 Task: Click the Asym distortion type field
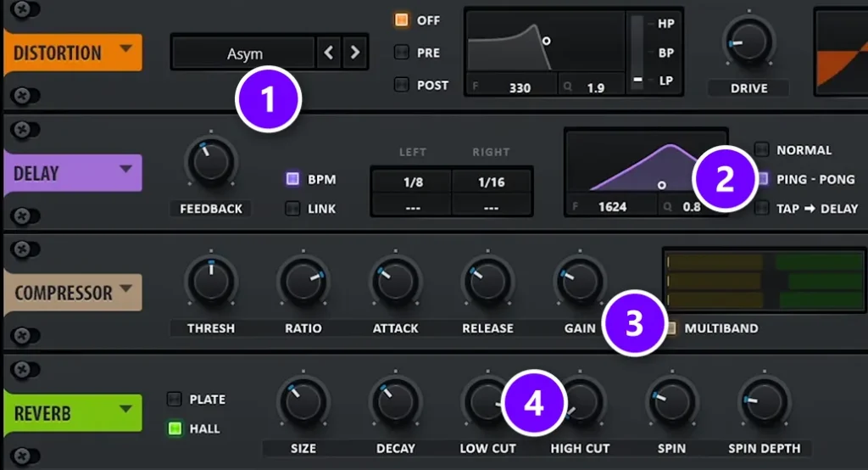pyautogui.click(x=244, y=53)
